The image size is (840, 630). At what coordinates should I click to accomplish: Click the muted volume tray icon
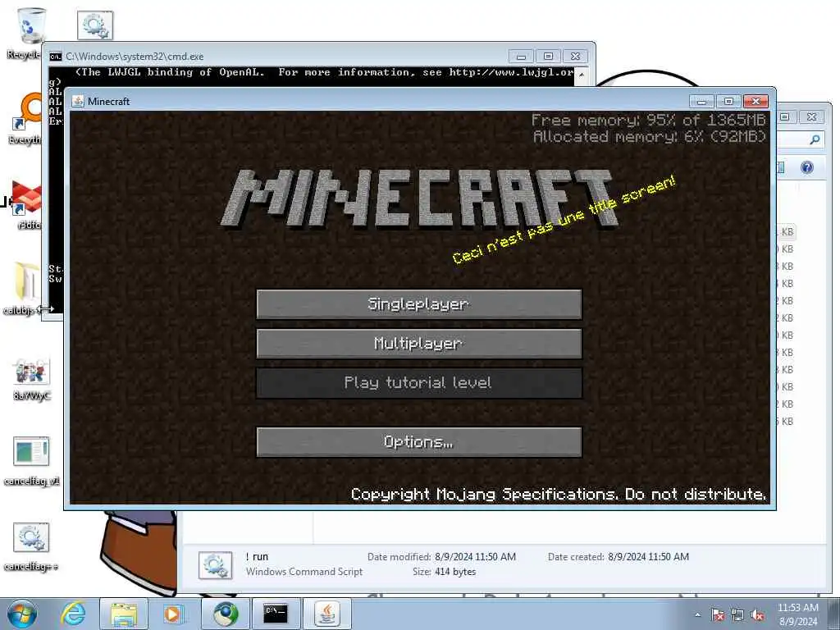point(757,615)
